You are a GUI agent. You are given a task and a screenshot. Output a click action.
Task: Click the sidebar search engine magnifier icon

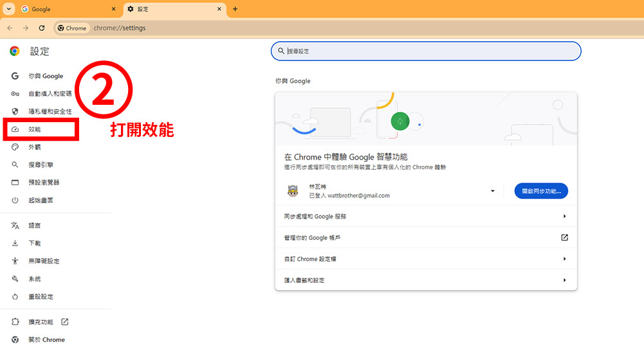15,165
